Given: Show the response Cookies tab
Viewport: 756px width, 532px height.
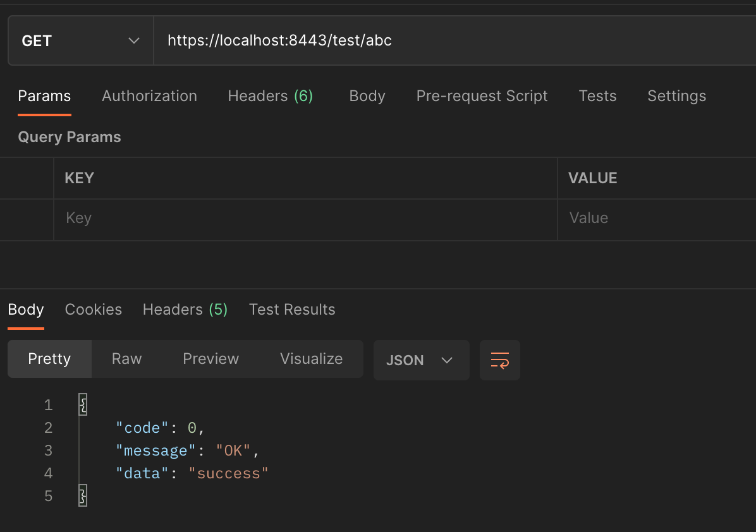Looking at the screenshot, I should (94, 310).
